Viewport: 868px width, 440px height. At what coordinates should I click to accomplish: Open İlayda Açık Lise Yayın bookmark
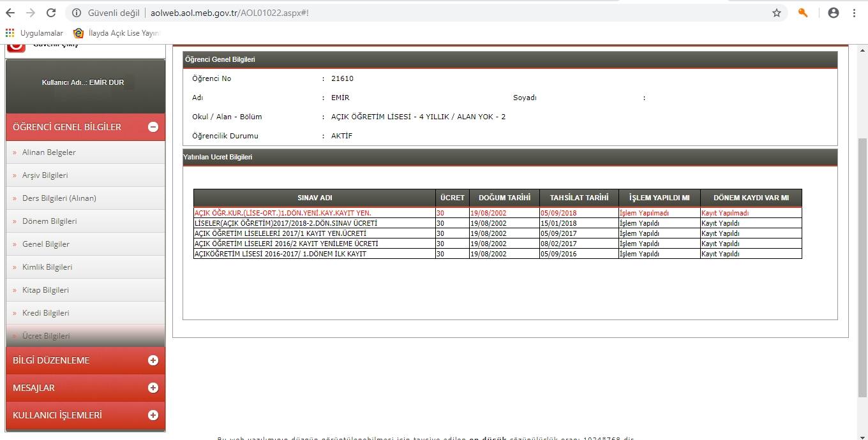point(116,33)
